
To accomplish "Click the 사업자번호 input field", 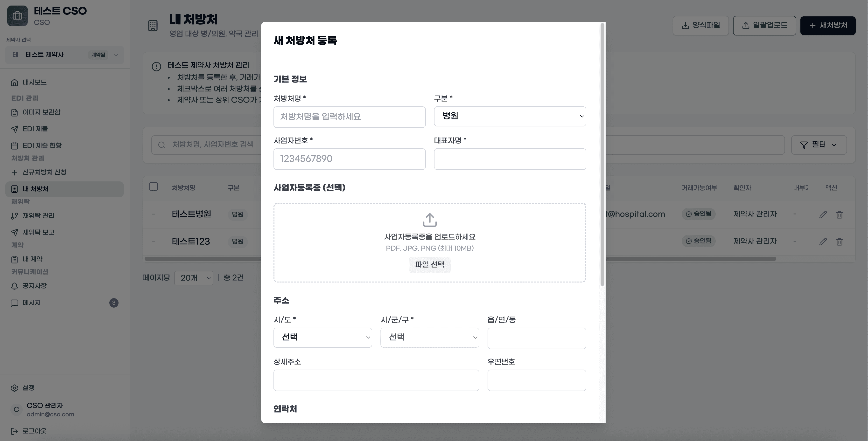I will 349,159.
